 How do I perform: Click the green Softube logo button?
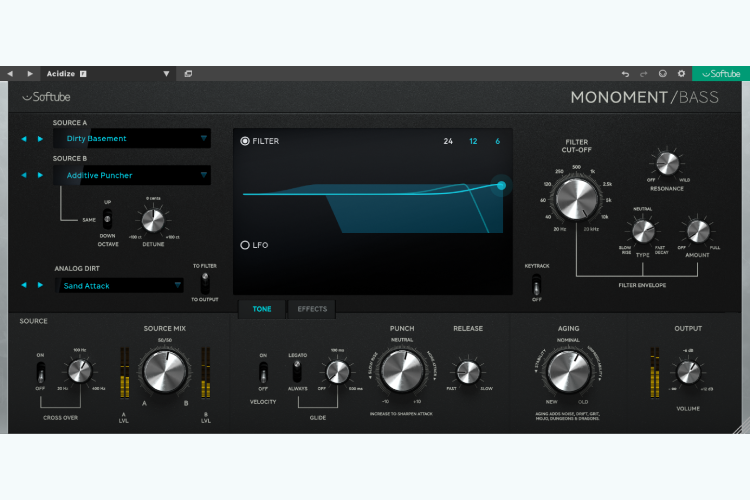(721, 74)
